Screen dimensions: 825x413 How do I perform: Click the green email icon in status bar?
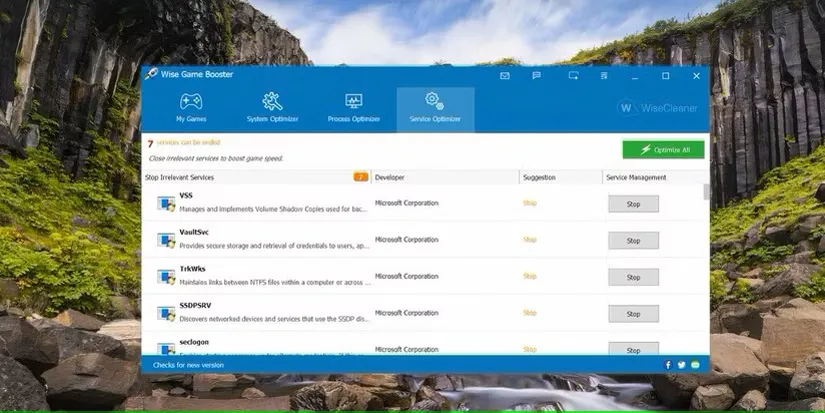coord(696,365)
